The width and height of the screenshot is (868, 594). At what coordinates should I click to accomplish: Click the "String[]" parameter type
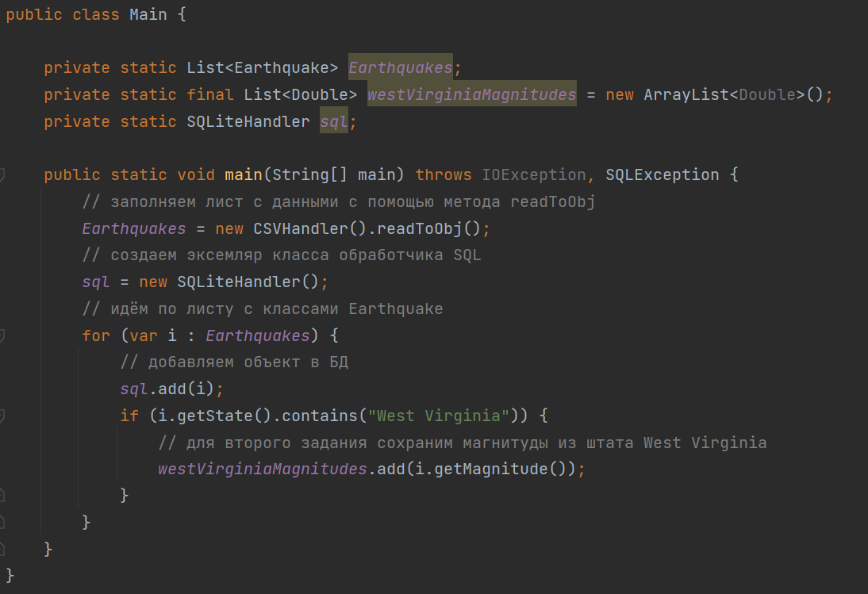point(309,174)
